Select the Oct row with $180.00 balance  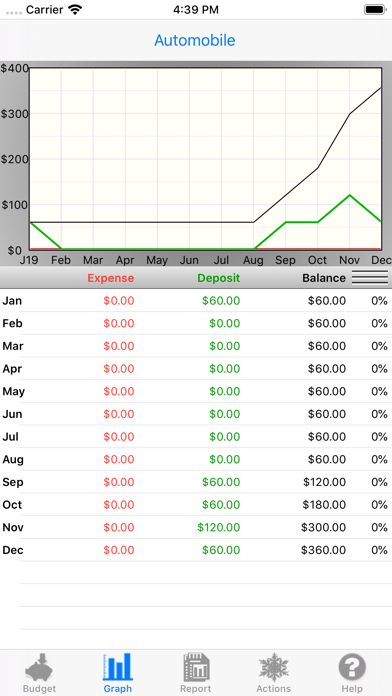tap(196, 505)
